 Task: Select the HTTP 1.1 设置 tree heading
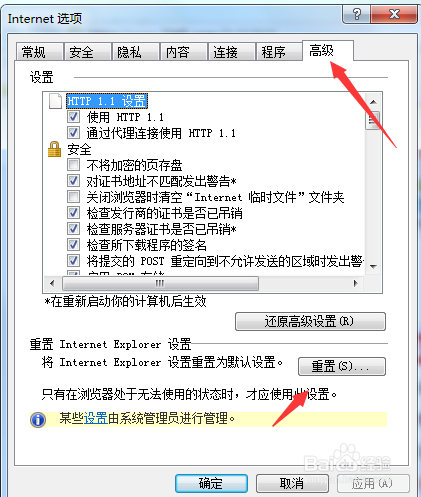pyautogui.click(x=107, y=101)
